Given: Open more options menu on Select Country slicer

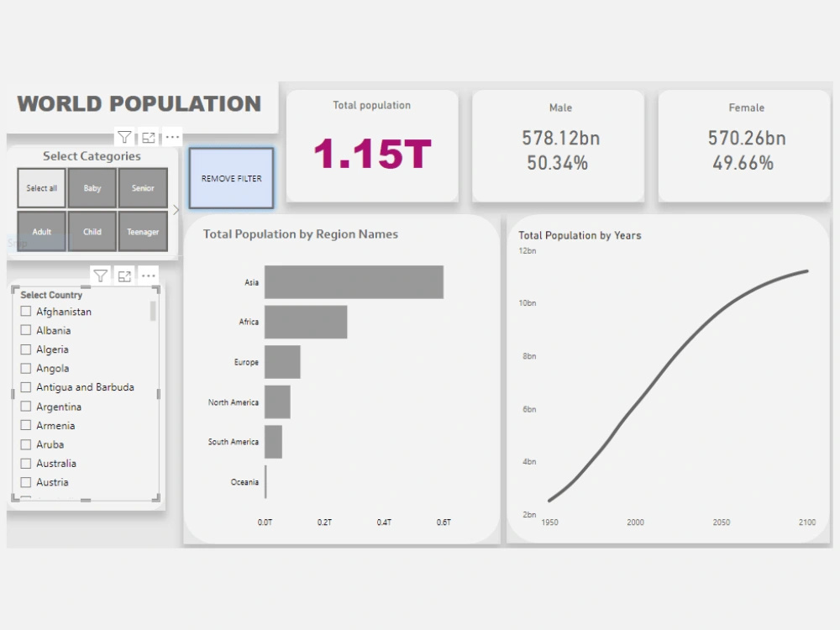Looking at the screenshot, I should click(x=149, y=275).
